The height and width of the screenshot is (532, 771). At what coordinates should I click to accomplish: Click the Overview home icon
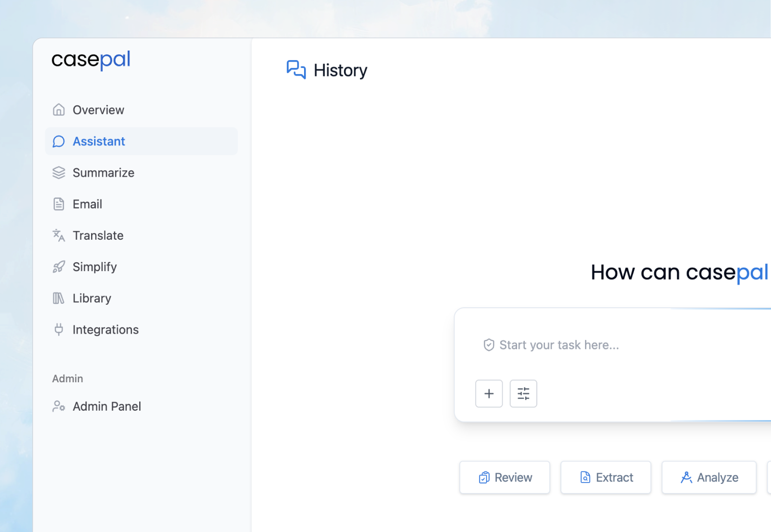tap(58, 110)
